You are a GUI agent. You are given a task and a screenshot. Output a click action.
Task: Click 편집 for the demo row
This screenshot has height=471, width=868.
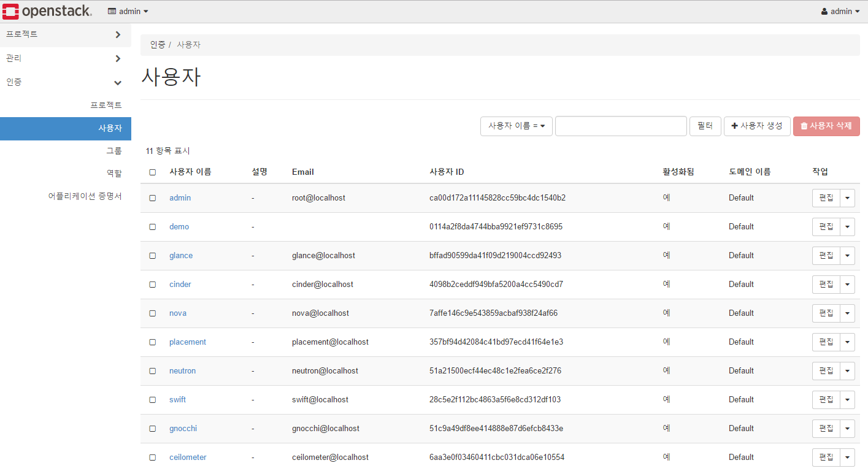pos(826,227)
